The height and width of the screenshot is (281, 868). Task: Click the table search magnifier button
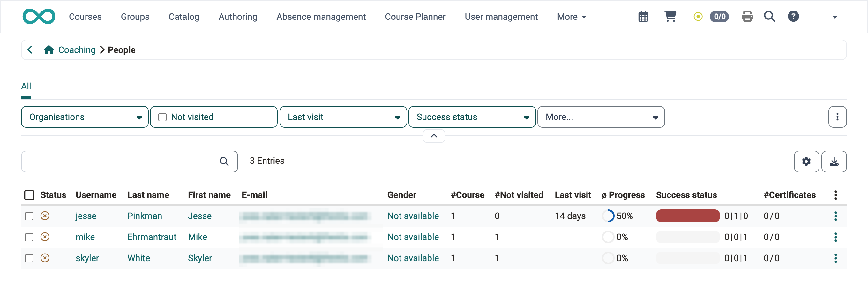click(224, 161)
